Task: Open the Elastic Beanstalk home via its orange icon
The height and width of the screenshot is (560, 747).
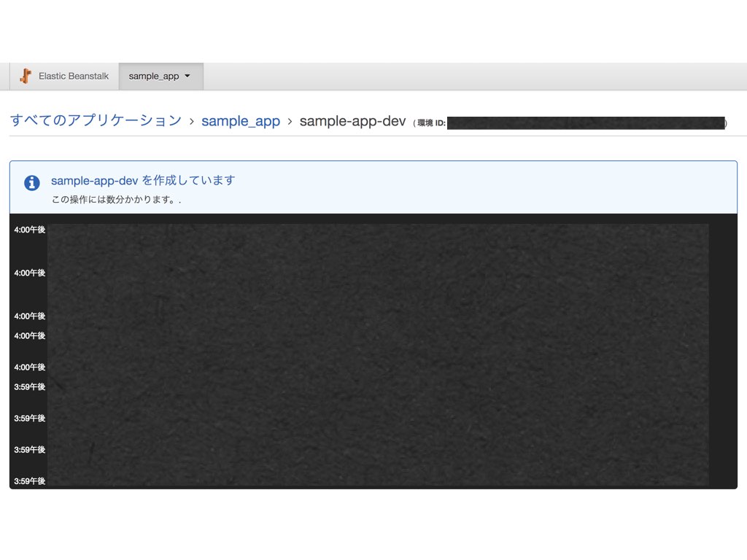Action: 24,76
